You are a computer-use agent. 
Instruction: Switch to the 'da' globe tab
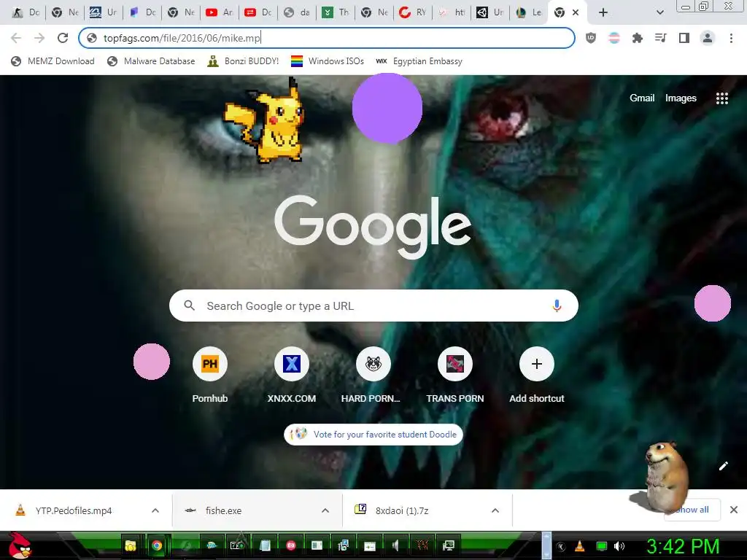click(297, 12)
